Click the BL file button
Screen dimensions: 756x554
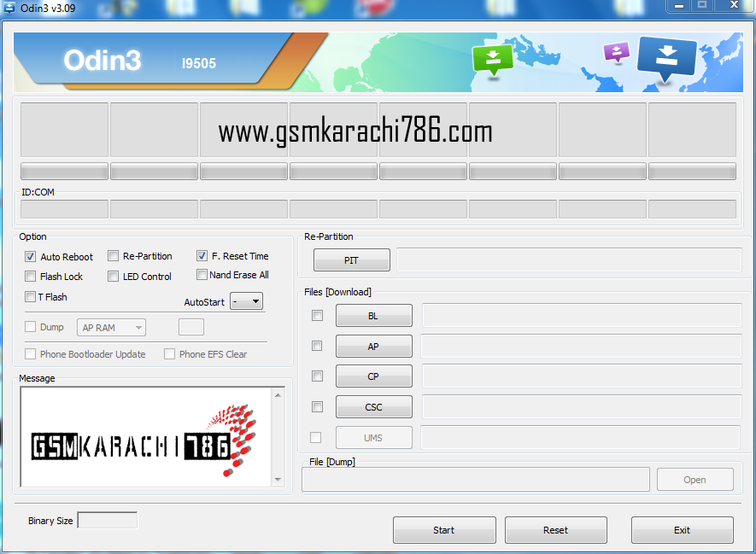pyautogui.click(x=373, y=316)
